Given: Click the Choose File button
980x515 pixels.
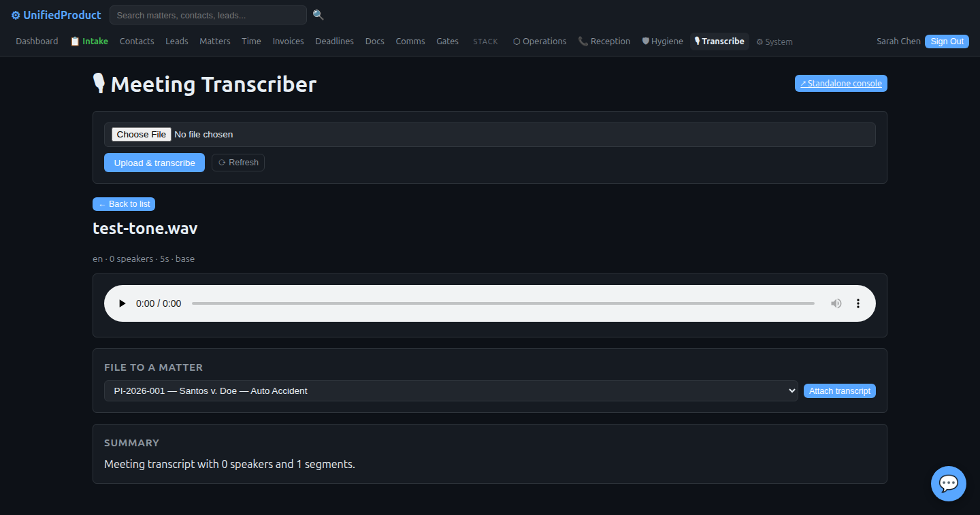Looking at the screenshot, I should coord(141,135).
